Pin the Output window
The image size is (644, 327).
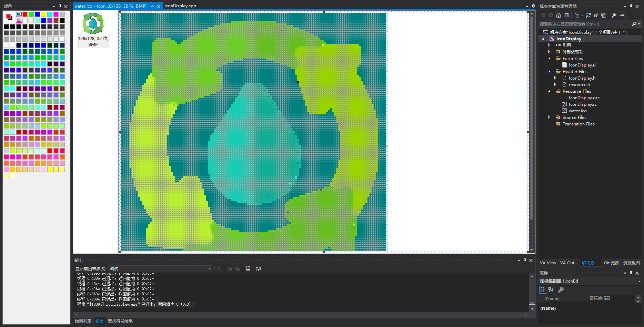point(525,260)
